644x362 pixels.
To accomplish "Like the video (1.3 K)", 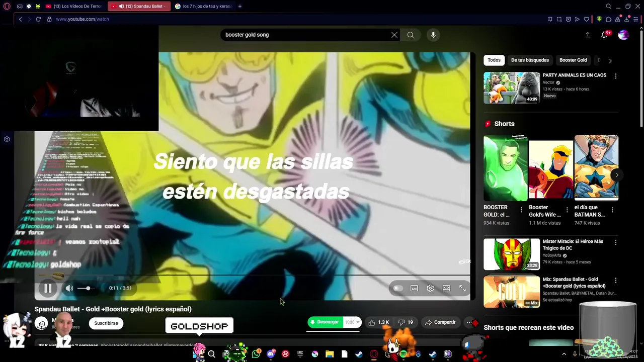I will point(378,322).
